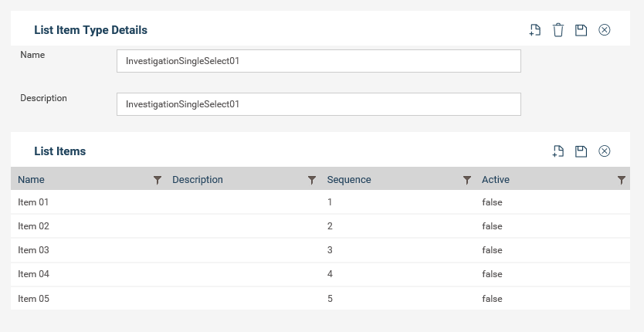The image size is (644, 332).
Task: Open filter for Sequence column
Action: pos(467,180)
